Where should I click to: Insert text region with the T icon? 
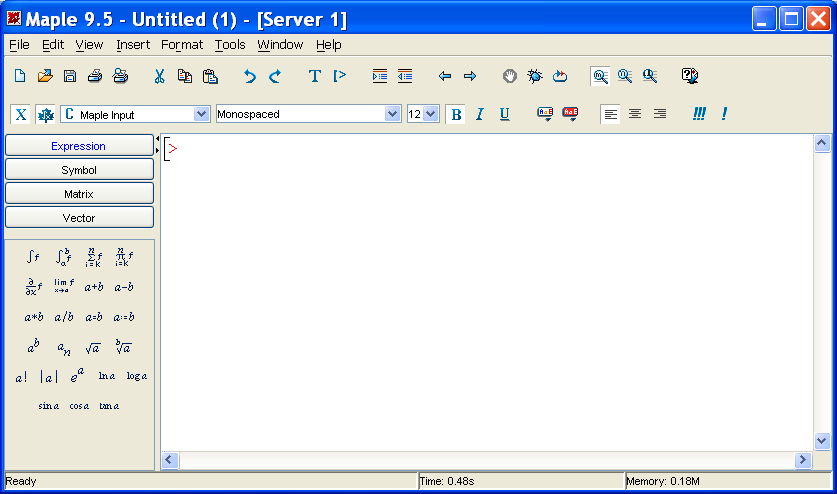click(x=314, y=76)
